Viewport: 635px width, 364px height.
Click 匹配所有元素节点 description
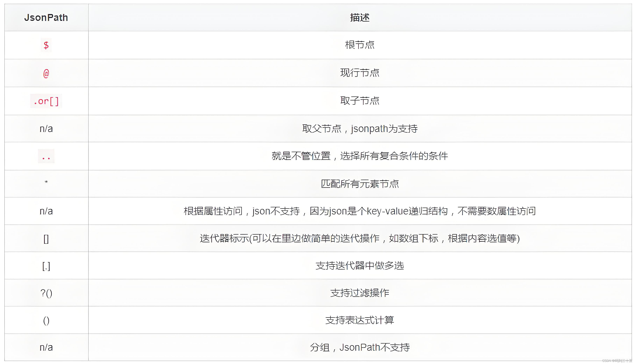click(x=359, y=184)
